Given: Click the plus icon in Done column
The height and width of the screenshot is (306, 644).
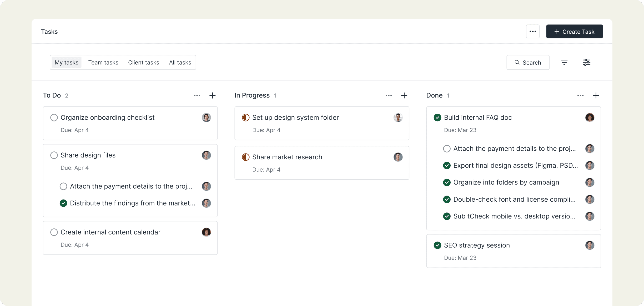Looking at the screenshot, I should (x=596, y=95).
